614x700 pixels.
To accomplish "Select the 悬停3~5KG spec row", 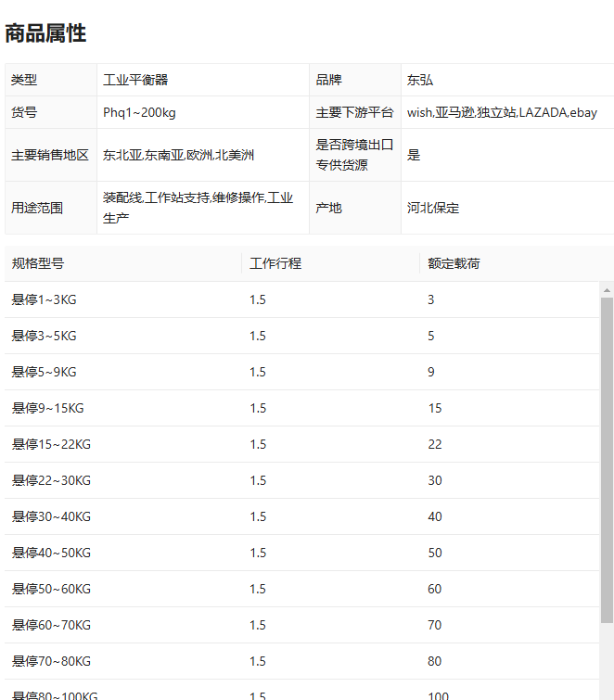I will (301, 336).
